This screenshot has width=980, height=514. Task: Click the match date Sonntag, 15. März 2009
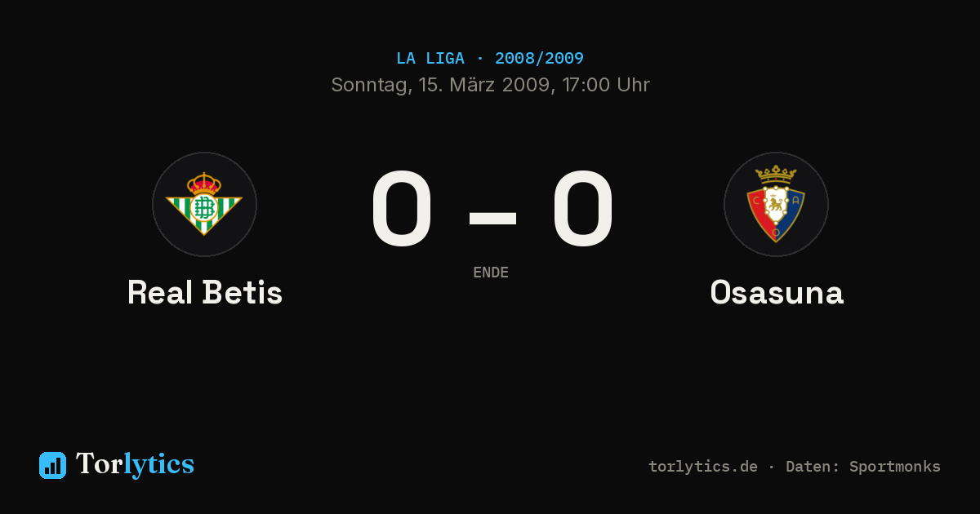(x=441, y=85)
